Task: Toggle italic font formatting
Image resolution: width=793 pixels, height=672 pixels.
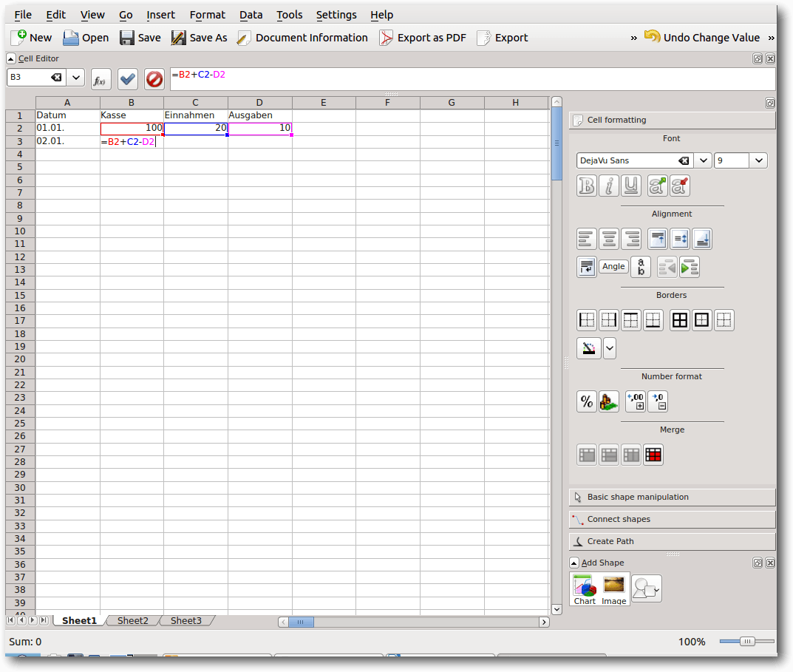Action: (x=609, y=186)
